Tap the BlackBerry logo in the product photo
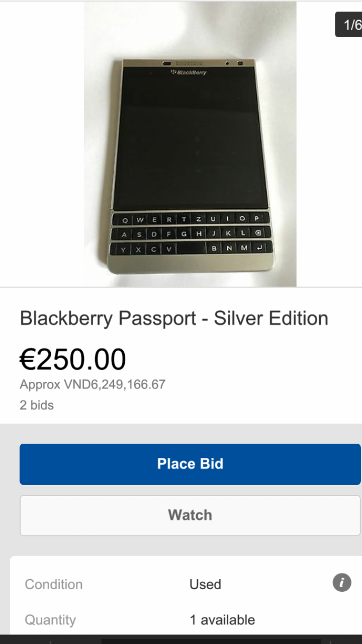The image size is (362, 644). [189, 72]
